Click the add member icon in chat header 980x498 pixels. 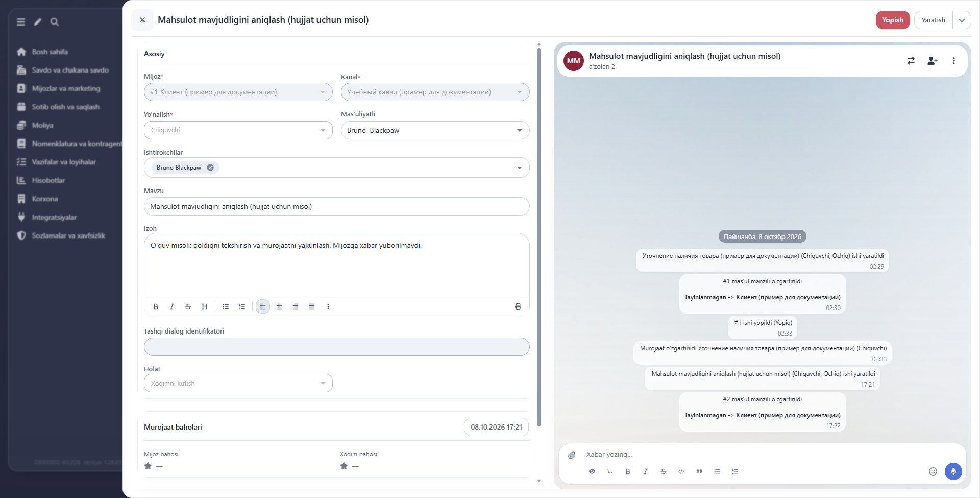click(932, 61)
